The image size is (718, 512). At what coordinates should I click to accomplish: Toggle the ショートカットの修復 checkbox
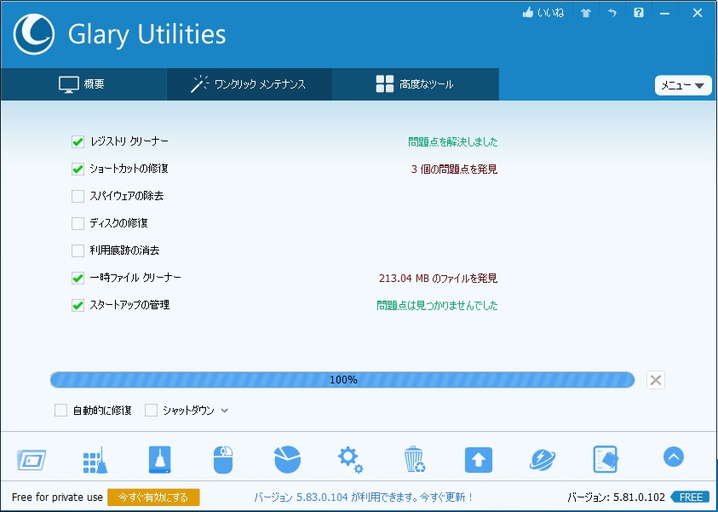[78, 169]
